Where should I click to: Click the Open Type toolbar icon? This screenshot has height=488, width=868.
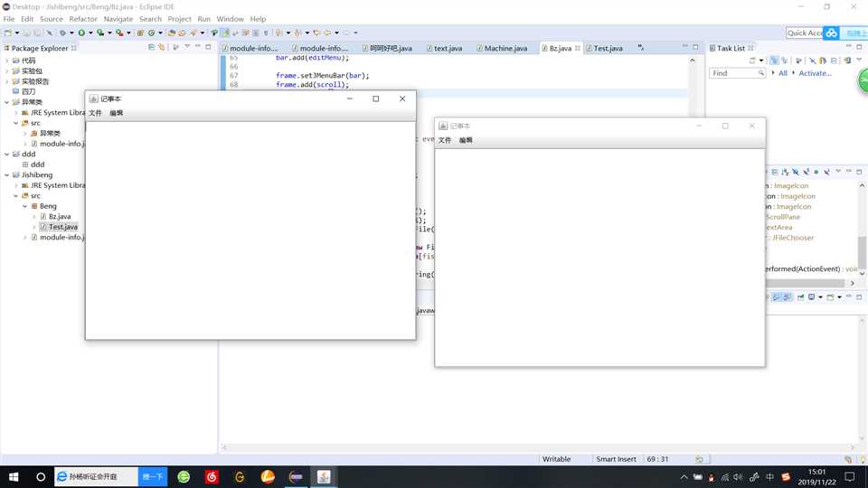[x=171, y=33]
